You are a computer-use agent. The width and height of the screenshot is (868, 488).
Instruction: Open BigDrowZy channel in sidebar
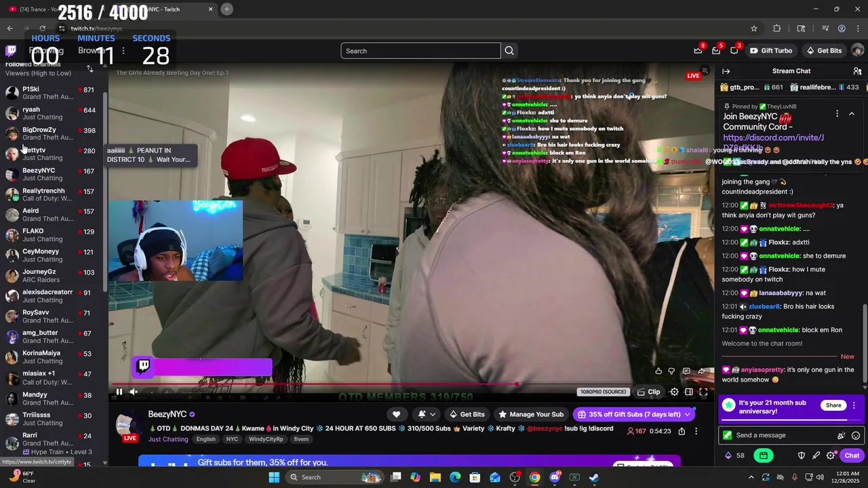[x=52, y=134]
